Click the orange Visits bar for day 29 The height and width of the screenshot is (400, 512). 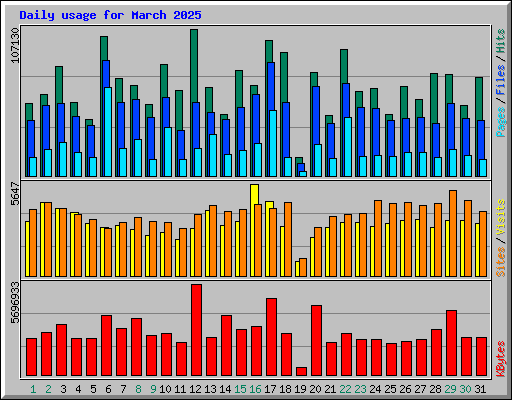click(453, 234)
